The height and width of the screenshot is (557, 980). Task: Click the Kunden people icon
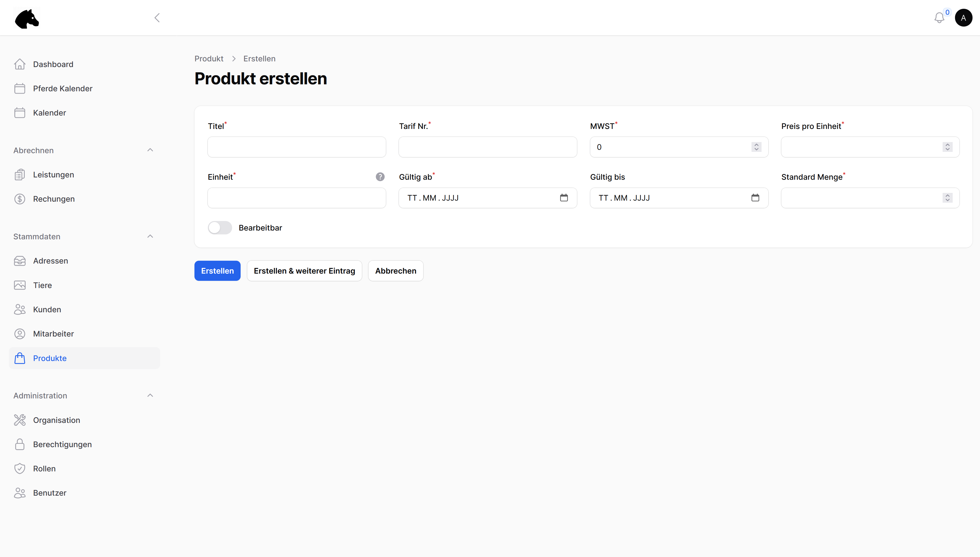pos(20,309)
